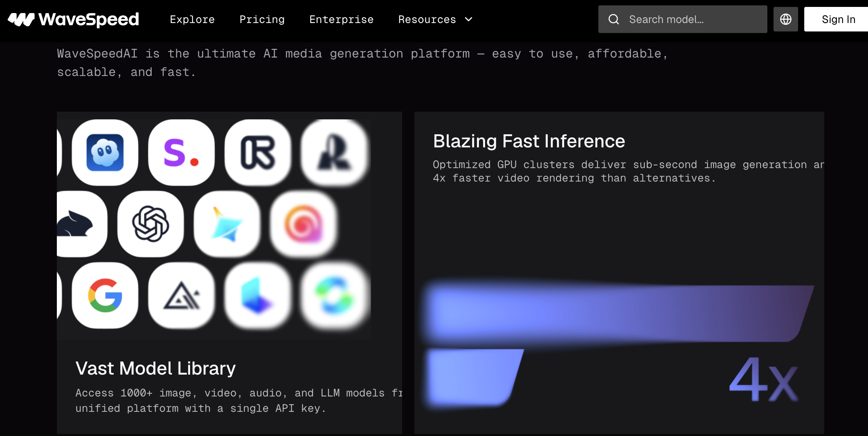Select the Google G logo icon
Screen dimensions: 868x436
105,296
